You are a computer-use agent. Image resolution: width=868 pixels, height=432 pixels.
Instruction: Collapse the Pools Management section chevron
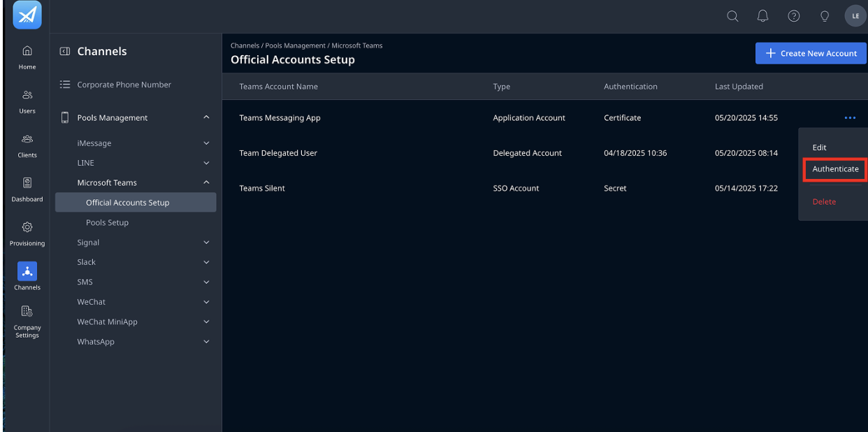click(x=206, y=117)
